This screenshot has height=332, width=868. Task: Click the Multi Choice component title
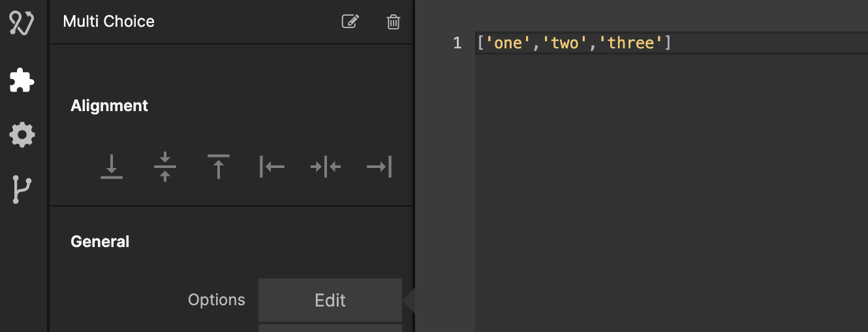[109, 22]
